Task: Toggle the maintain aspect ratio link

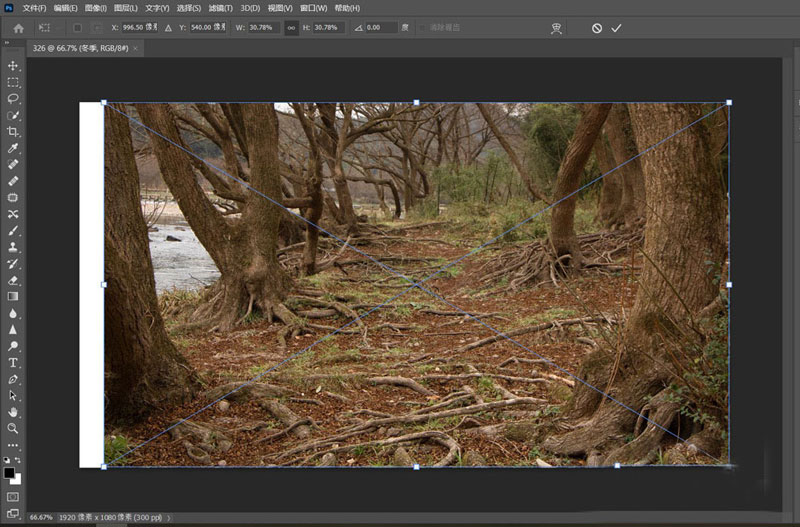Action: click(291, 28)
